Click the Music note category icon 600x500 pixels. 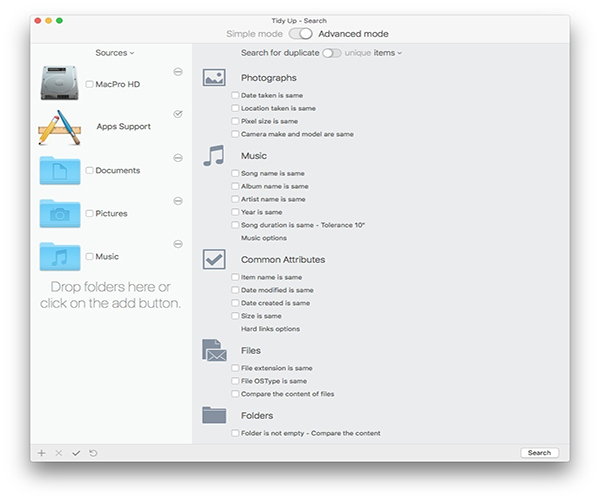click(214, 155)
